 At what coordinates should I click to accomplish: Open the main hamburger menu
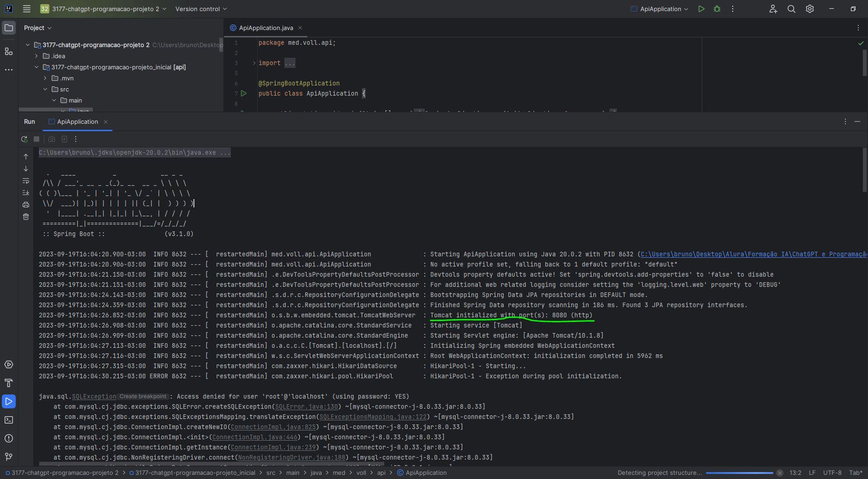[x=27, y=9]
